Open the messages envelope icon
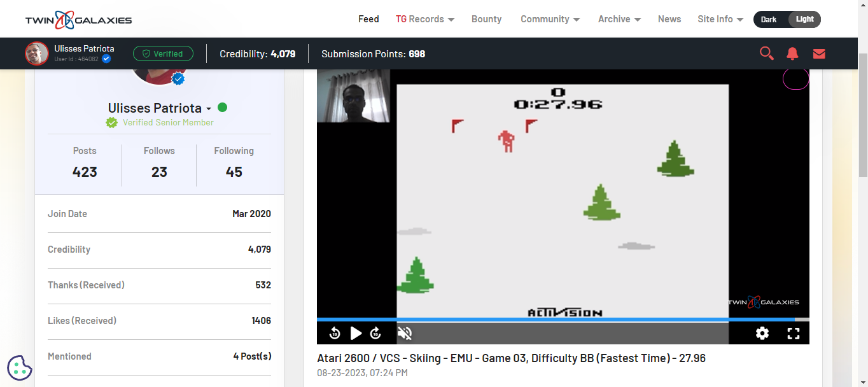Screen dimensions: 868x387 [819, 53]
